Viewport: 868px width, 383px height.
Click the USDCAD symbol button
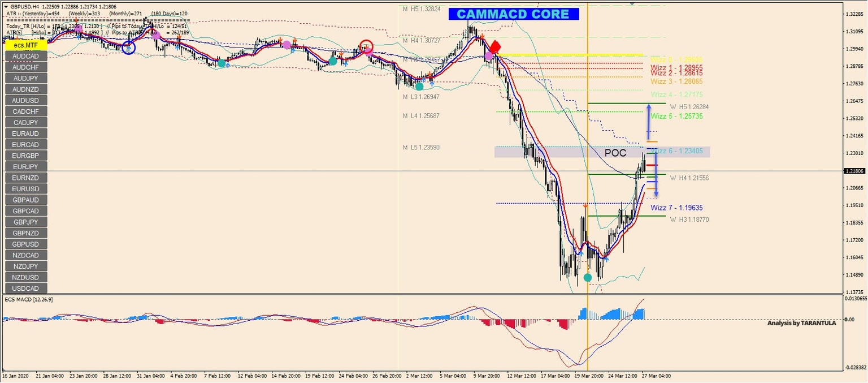pyautogui.click(x=25, y=289)
